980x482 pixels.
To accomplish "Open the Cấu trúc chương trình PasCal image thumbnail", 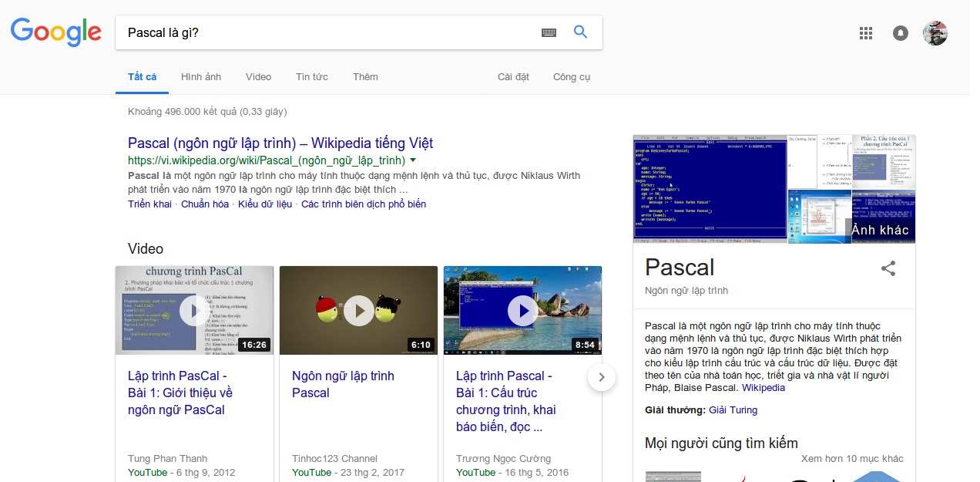I will click(884, 161).
